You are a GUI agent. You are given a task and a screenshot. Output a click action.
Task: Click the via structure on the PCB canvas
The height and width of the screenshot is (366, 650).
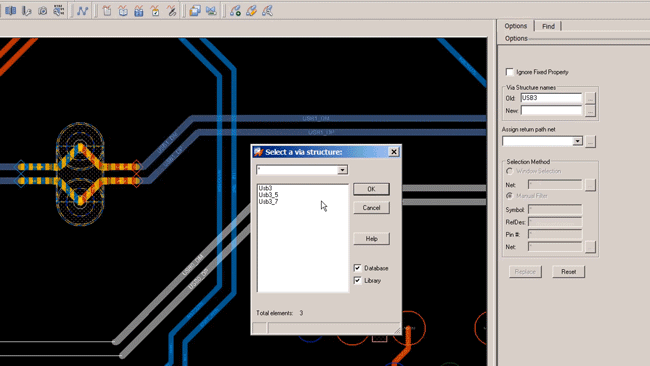click(80, 174)
